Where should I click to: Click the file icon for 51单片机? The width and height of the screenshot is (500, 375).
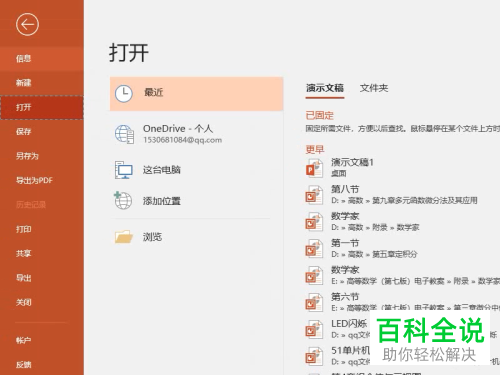pos(314,356)
